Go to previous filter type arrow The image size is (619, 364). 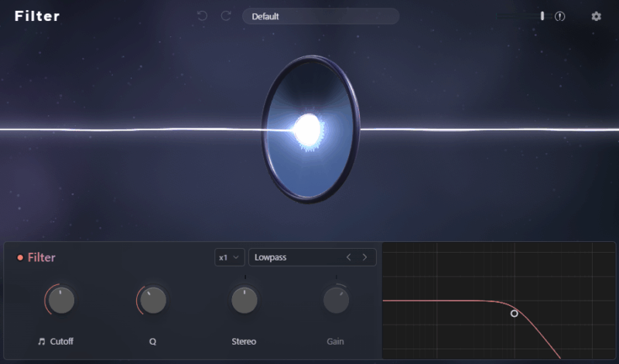(348, 257)
